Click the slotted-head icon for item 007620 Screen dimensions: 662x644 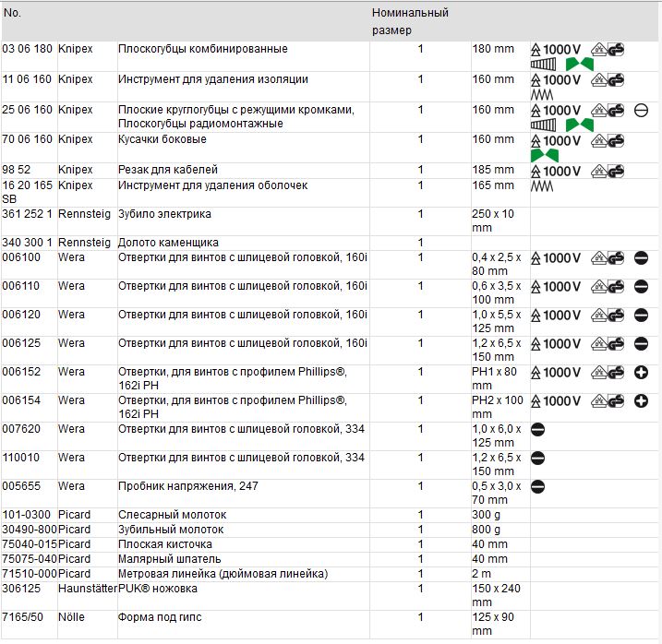coord(538,430)
